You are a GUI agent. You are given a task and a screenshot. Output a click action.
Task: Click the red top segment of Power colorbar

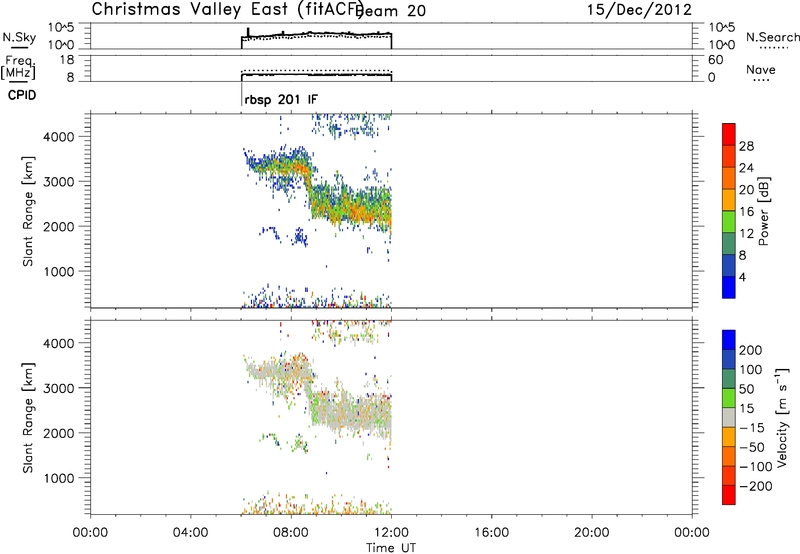pos(729,134)
